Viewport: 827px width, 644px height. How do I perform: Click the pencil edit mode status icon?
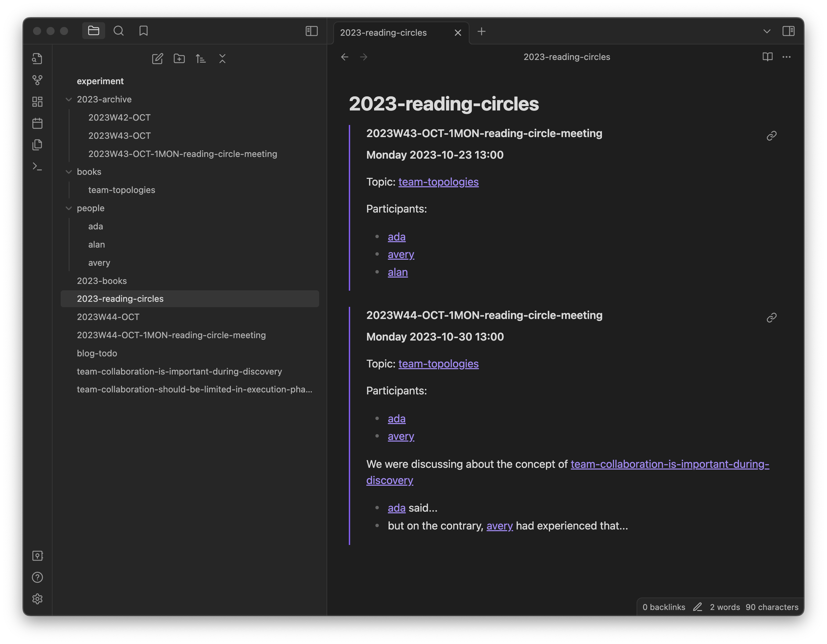698,607
